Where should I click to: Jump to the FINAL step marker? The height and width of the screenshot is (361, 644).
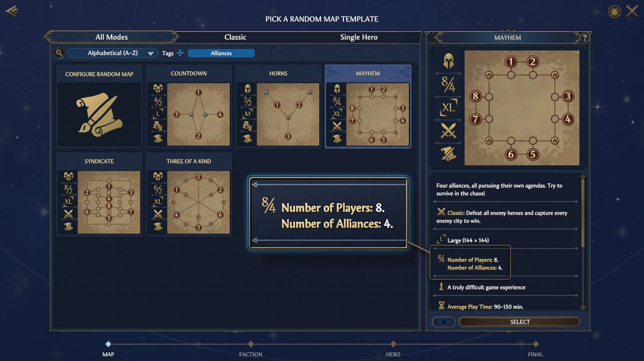[536, 344]
